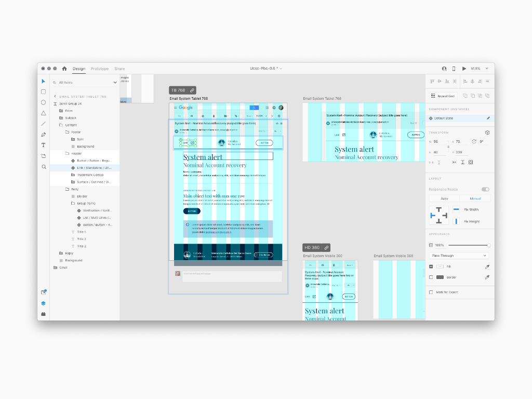Viewport: 532px width, 399px height.
Task: Edit Default State with pencil icon
Action: 488,118
